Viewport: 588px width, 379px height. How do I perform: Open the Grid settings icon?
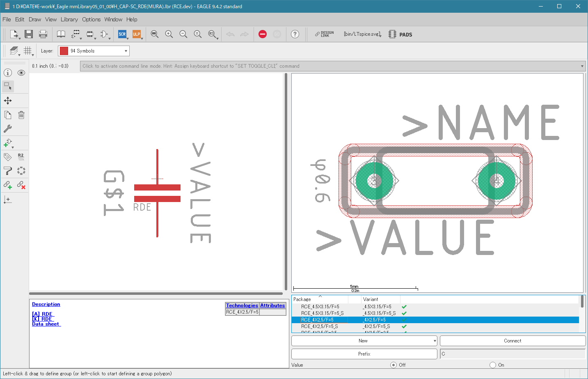28,51
